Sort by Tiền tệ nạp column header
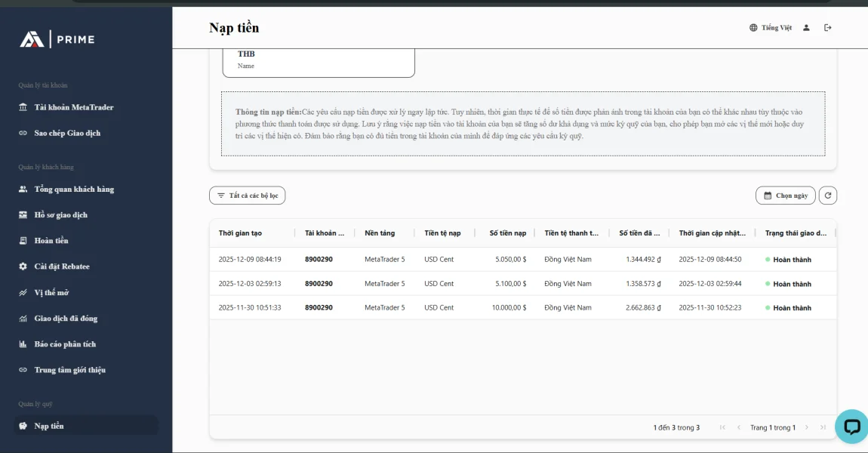Screen dimensions: 868x453 442,233
